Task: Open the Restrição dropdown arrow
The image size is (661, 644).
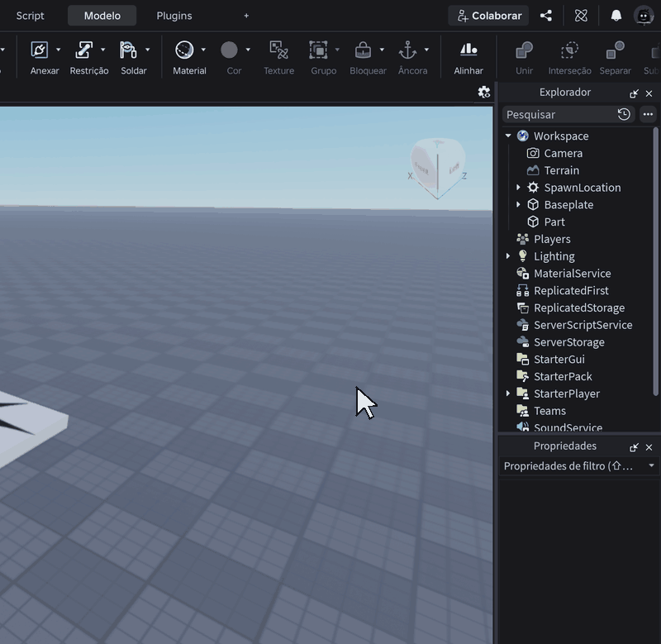Action: [x=102, y=50]
